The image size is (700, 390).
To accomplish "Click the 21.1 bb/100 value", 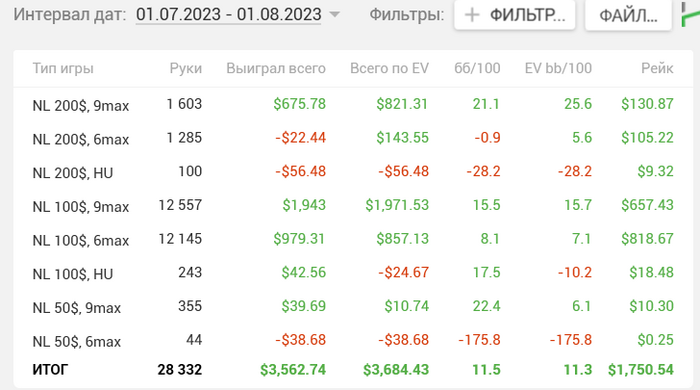I will (x=486, y=104).
